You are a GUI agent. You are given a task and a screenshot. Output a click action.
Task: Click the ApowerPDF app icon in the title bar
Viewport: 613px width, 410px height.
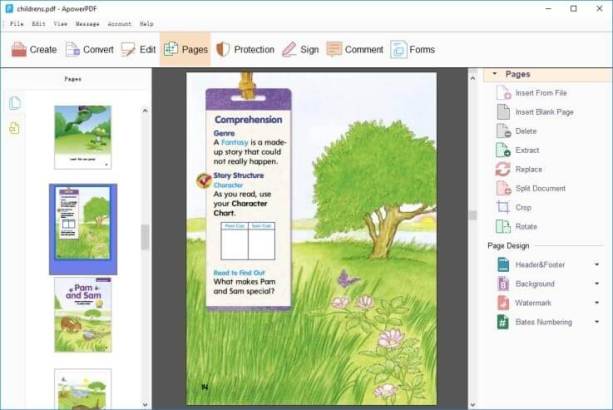[x=9, y=9]
